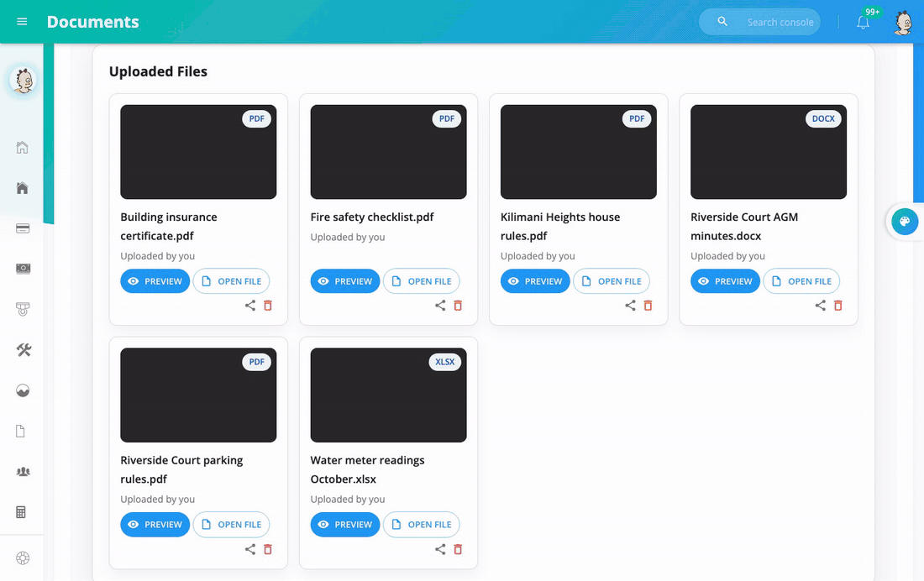Select the solid house icon in sidebar
The image size is (924, 581).
(23, 188)
